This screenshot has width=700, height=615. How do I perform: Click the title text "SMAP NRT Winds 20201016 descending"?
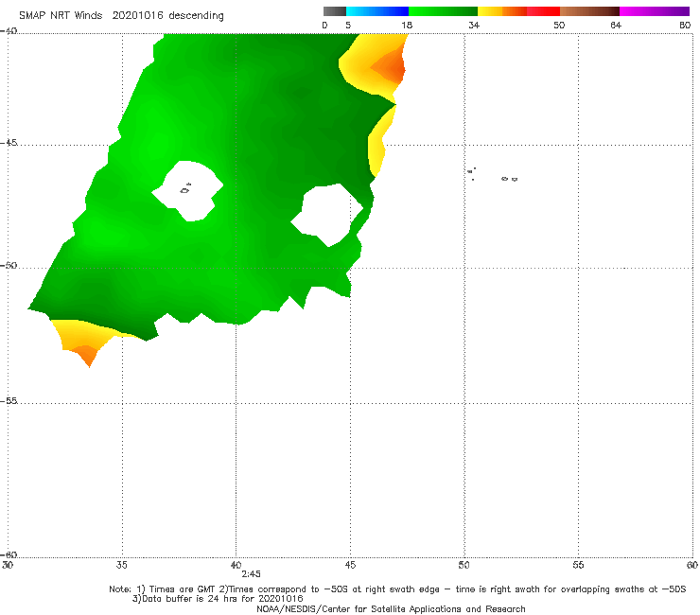point(121,16)
